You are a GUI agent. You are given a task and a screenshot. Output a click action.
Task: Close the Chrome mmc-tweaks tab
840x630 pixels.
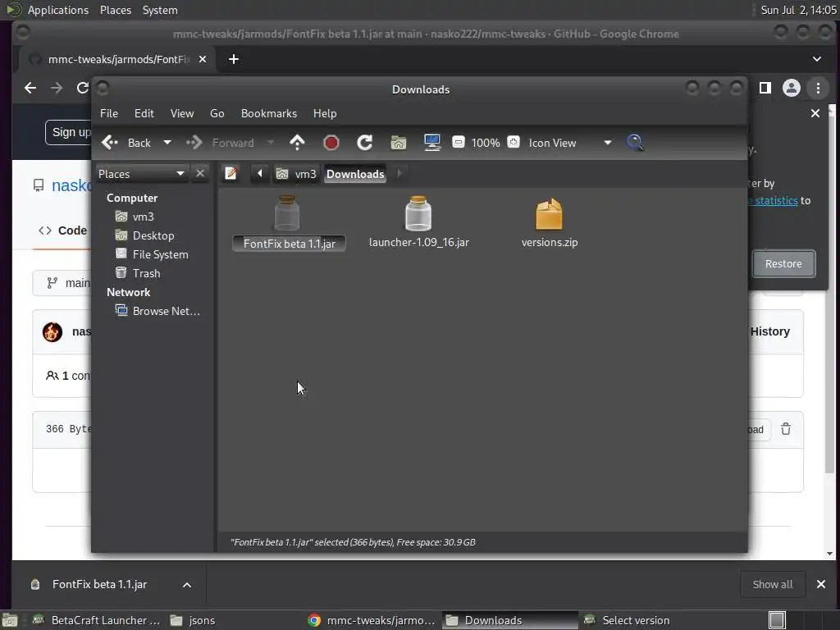pos(203,59)
